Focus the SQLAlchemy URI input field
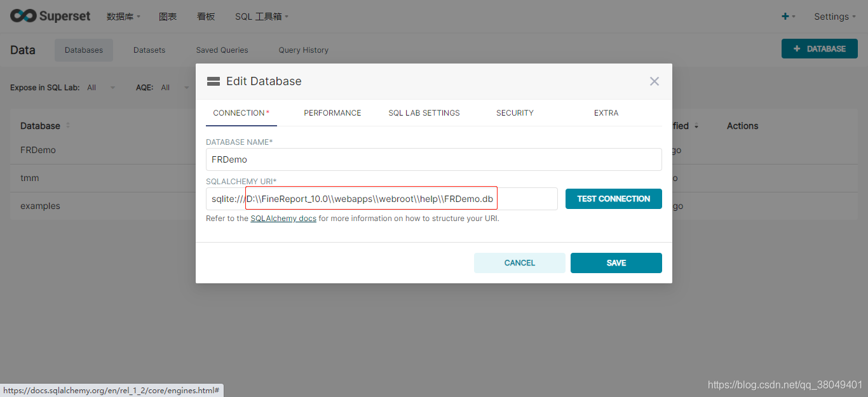 [382, 199]
